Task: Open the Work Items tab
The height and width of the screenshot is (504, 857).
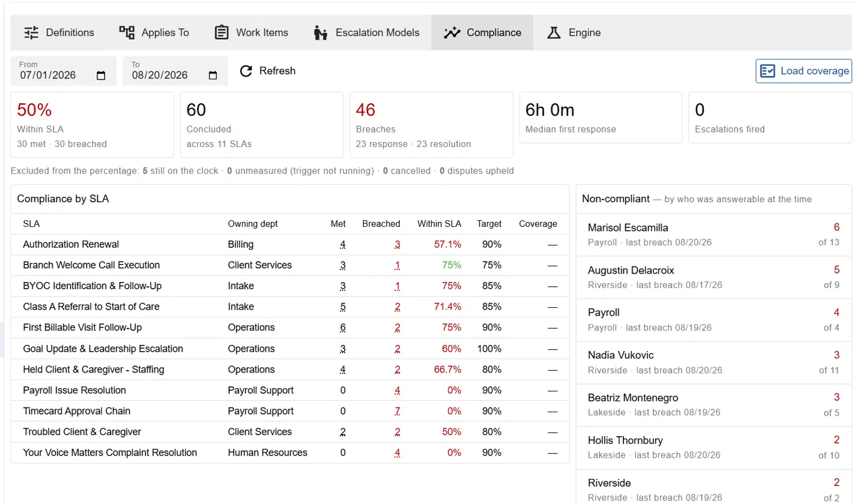Action: tap(252, 32)
